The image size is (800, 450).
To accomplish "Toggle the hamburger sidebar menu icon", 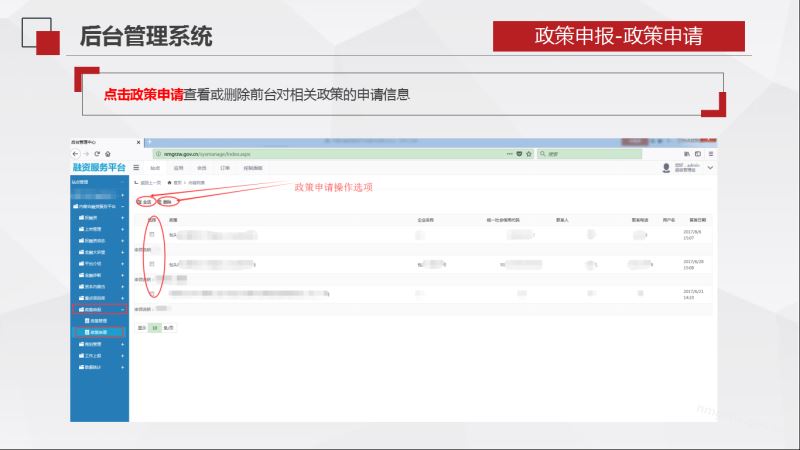I will (x=136, y=168).
